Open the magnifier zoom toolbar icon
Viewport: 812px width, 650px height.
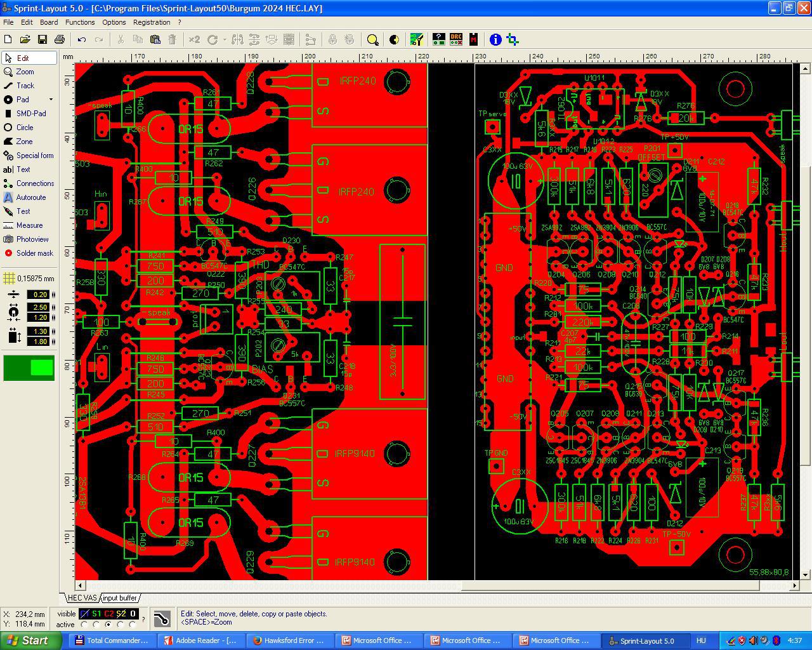(x=373, y=39)
